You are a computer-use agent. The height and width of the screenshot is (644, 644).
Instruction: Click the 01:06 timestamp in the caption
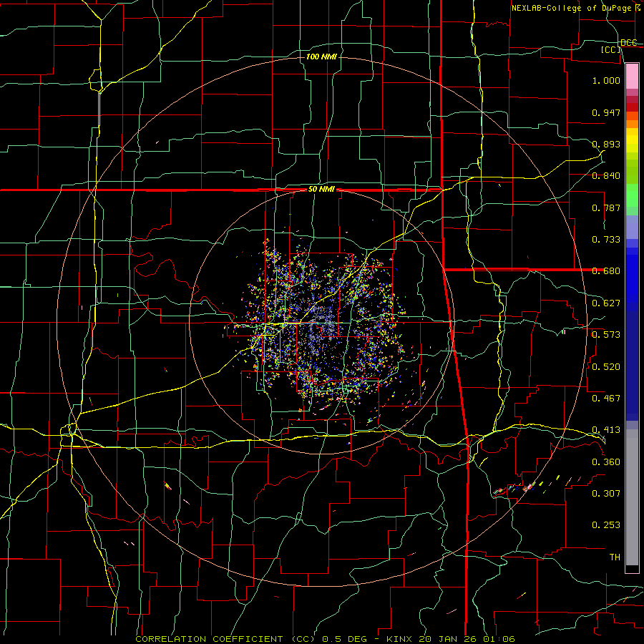(499, 639)
